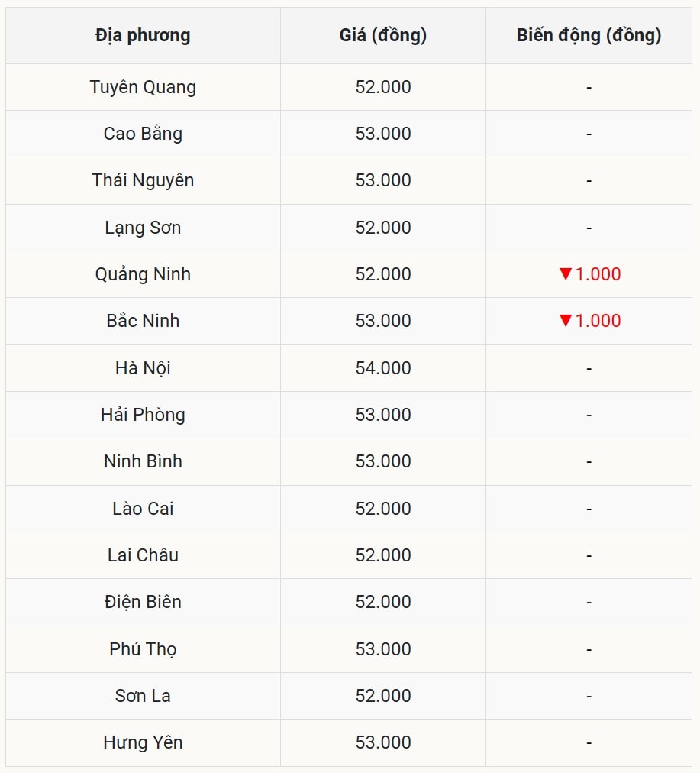The image size is (700, 773).
Task: Click the Lai Châu location cell
Action: tap(143, 555)
